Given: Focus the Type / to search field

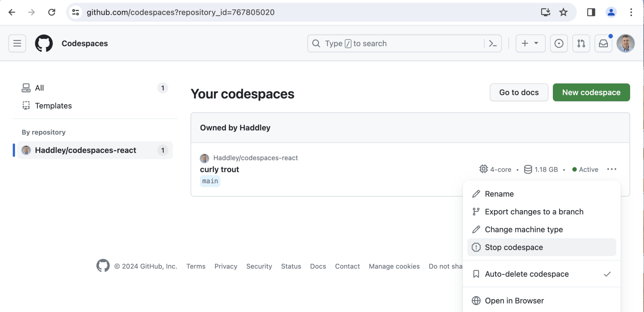Looking at the screenshot, I should pos(396,44).
